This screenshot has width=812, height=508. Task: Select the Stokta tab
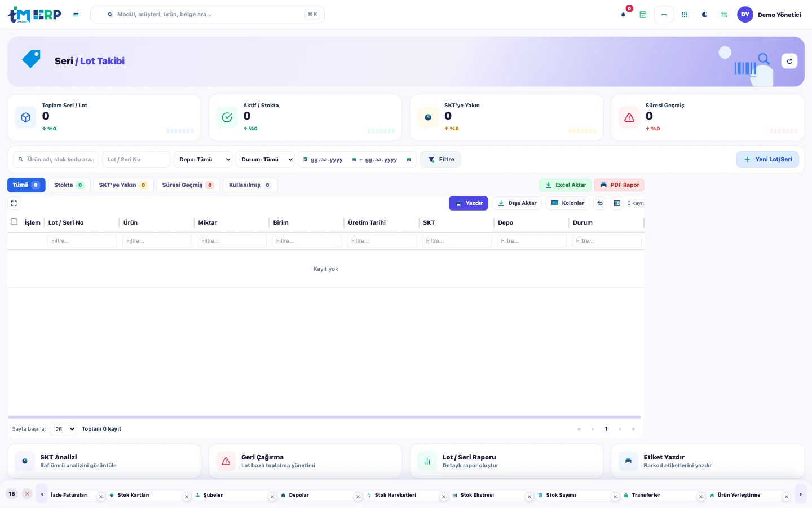(69, 185)
